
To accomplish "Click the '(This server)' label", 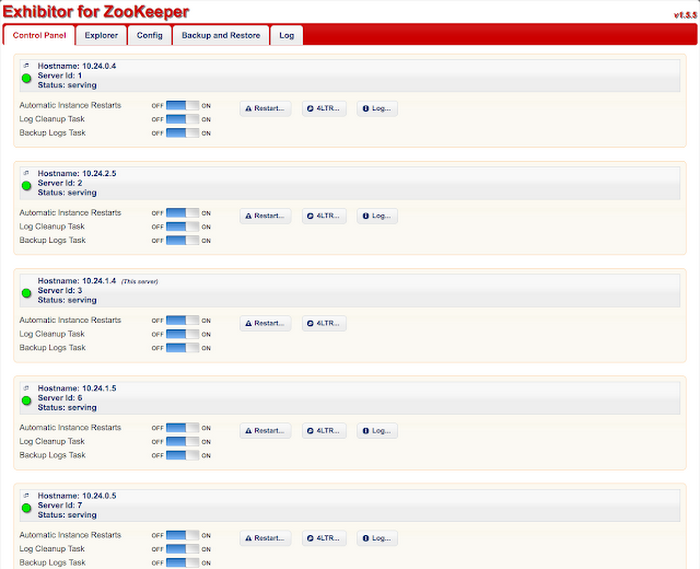I will (140, 282).
